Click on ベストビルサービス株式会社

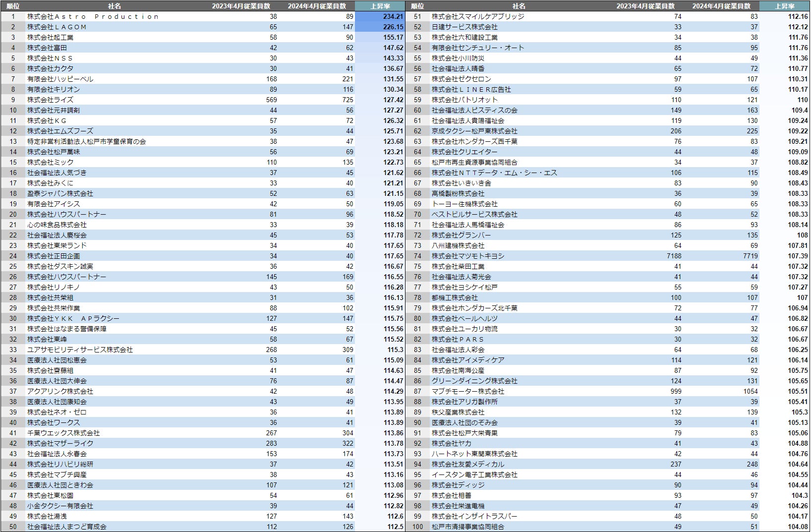(474, 214)
